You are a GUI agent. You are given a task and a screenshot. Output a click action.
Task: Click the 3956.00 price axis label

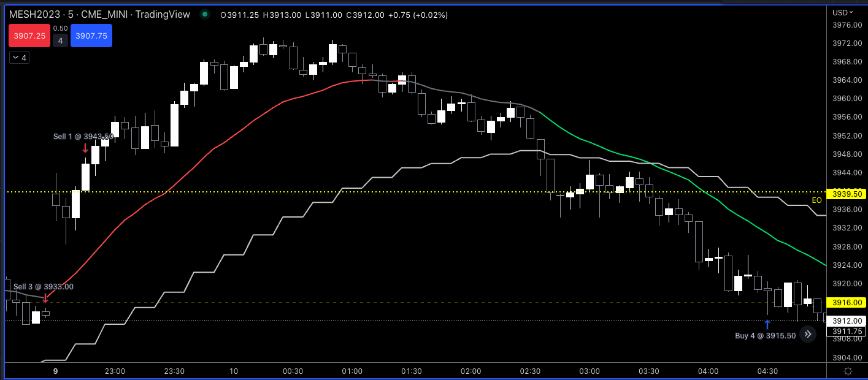[x=847, y=117]
